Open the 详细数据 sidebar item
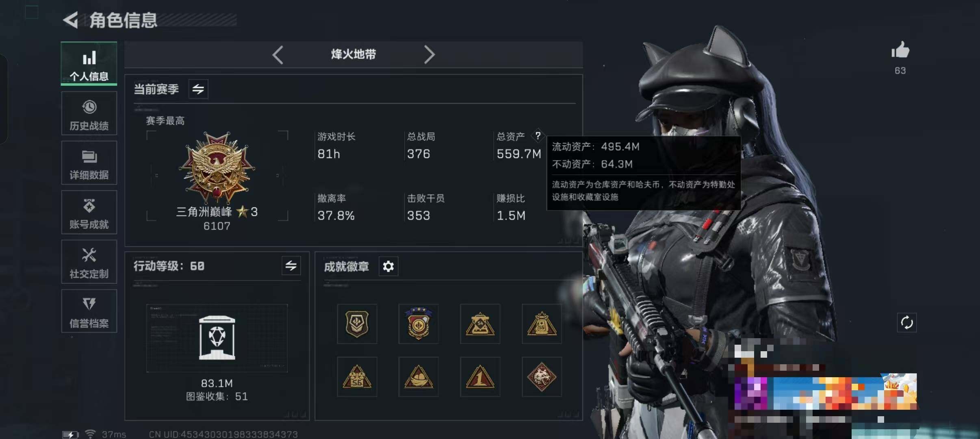 point(89,163)
